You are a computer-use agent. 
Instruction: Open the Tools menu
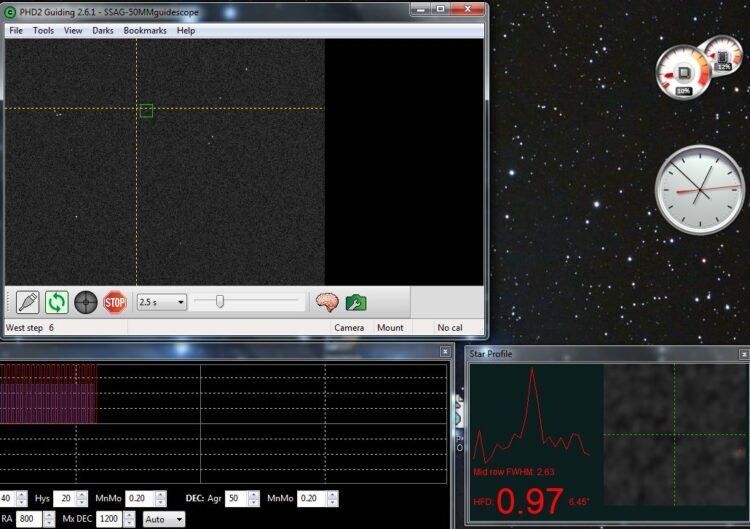[43, 31]
